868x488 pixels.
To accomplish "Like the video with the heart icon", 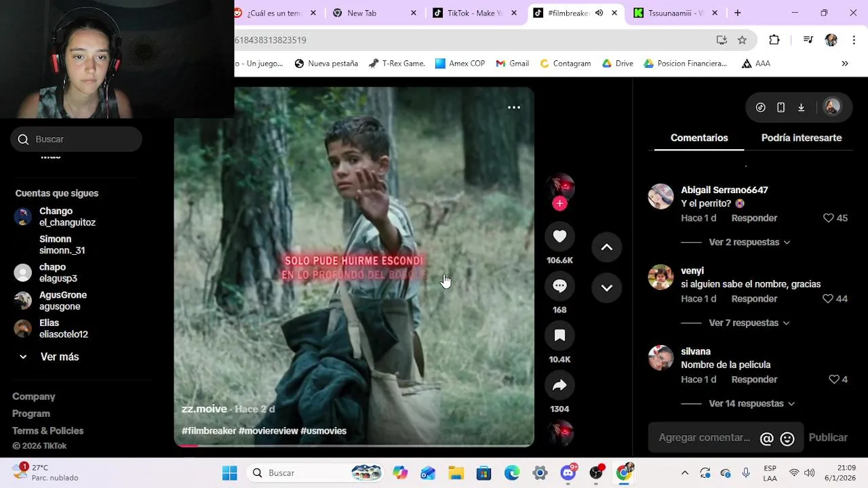I will click(559, 236).
